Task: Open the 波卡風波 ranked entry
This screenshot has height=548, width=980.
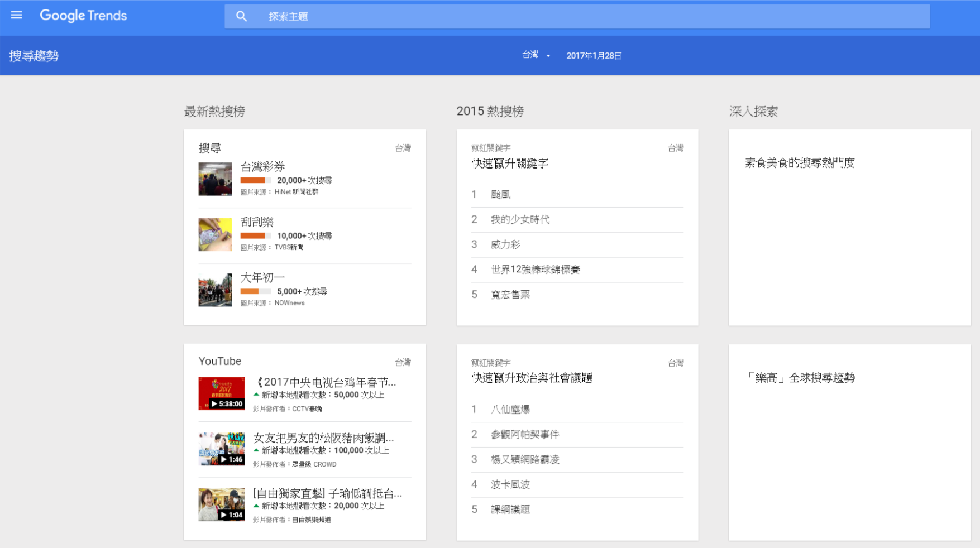Action: (x=510, y=484)
